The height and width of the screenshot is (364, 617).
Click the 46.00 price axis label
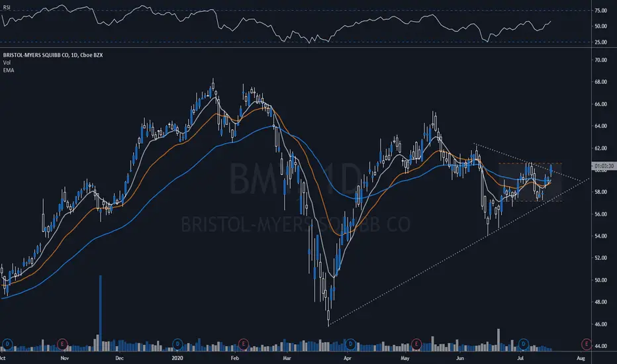[601, 324]
